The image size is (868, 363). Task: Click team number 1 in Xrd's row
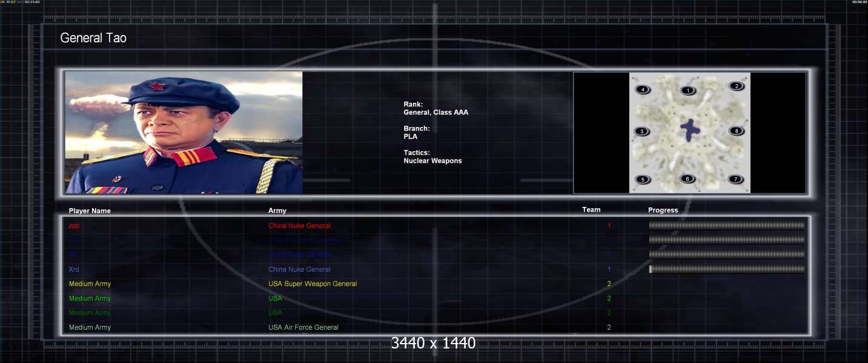(x=609, y=269)
